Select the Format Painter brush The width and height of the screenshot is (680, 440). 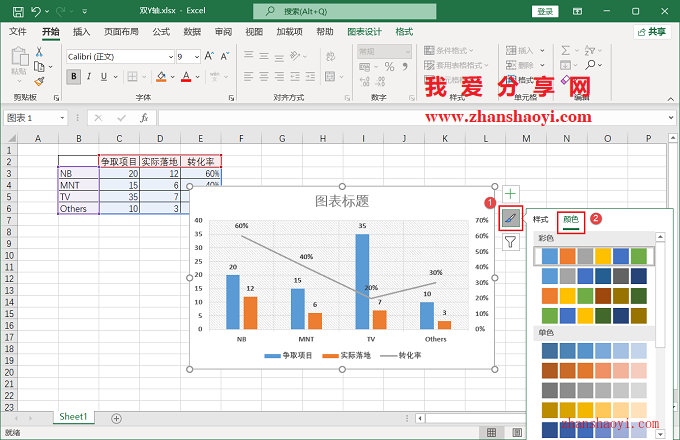[39, 81]
